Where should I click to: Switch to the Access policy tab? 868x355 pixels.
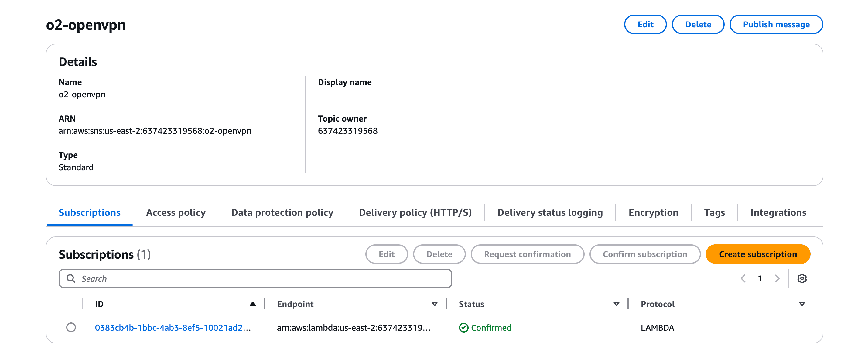(176, 212)
